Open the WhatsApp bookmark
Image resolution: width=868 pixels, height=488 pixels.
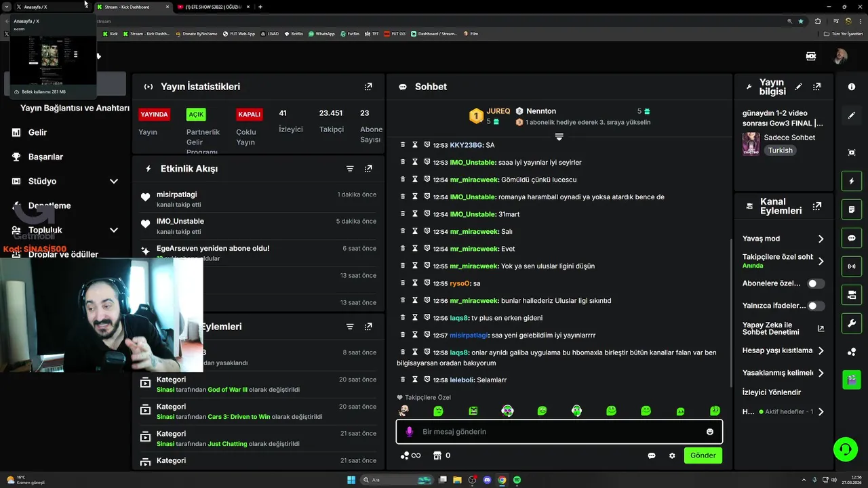coord(321,33)
